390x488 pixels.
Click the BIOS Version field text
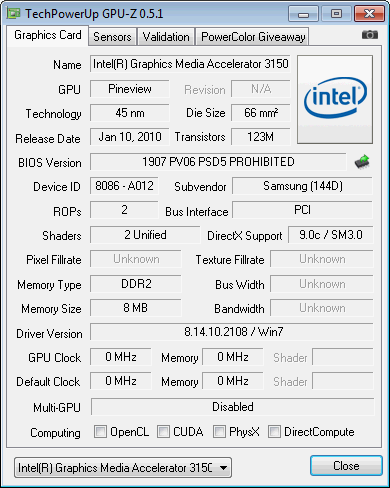(218, 162)
